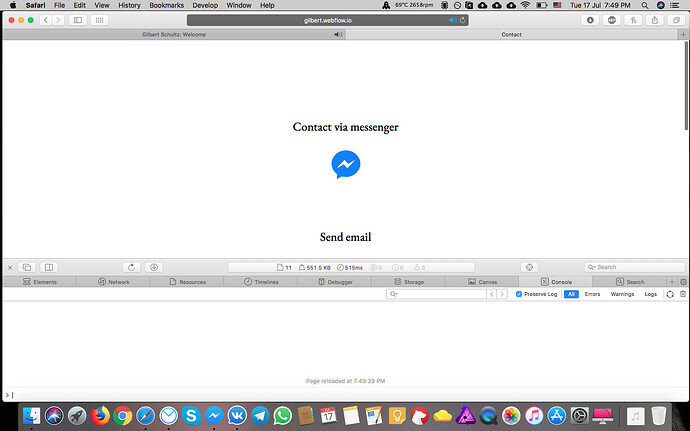Image resolution: width=690 pixels, height=431 pixels.
Task: Switch to the Gilbert Schultz: Welcome tab
Action: click(174, 34)
